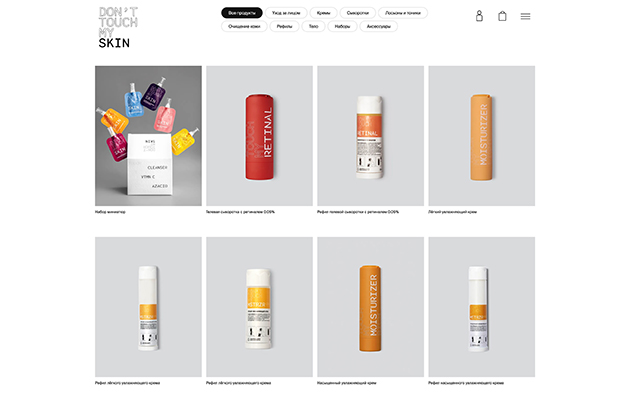630x400 pixels.
Task: Select the 'Уход за лицом' category filter
Action: (x=286, y=13)
